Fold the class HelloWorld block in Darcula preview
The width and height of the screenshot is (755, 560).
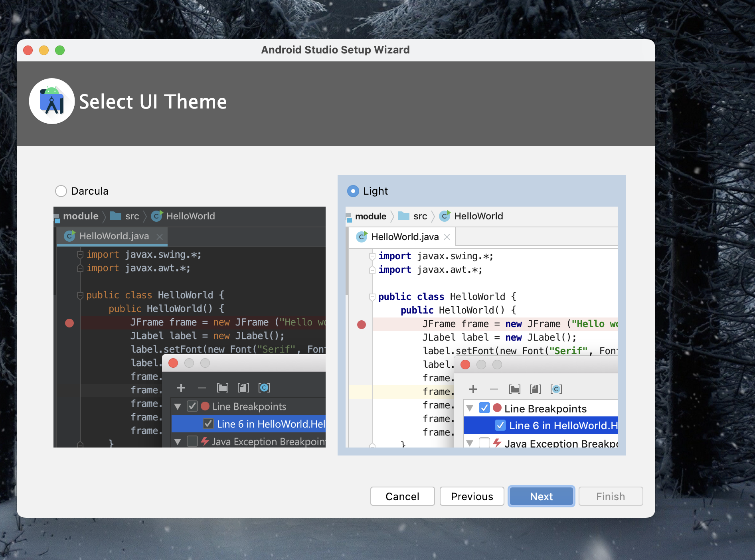click(x=80, y=295)
